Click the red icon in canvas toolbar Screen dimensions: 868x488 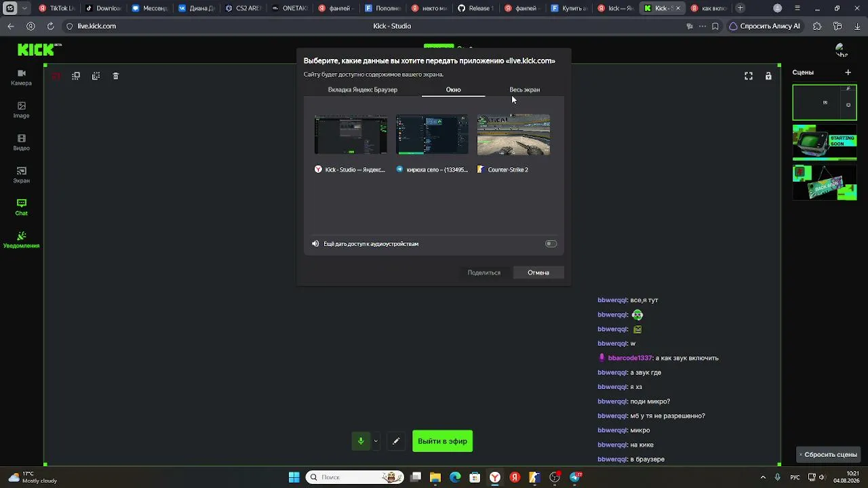tap(56, 76)
